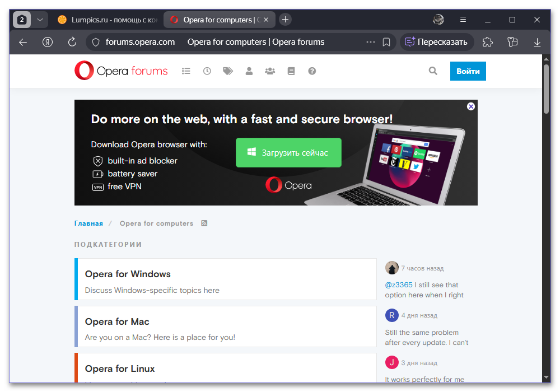Image resolution: width=560 pixels, height=392 pixels.
Task: Open the downloads panel
Action: (x=537, y=42)
